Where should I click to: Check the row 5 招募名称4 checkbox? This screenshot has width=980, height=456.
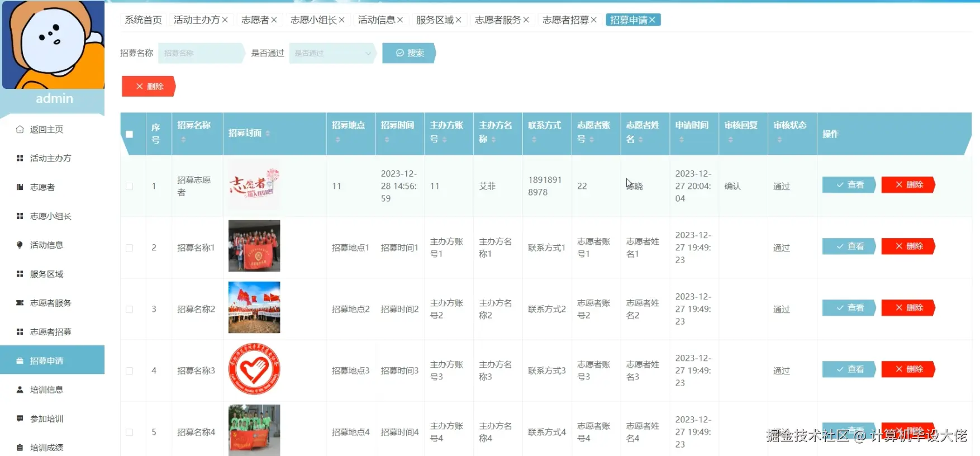click(130, 432)
